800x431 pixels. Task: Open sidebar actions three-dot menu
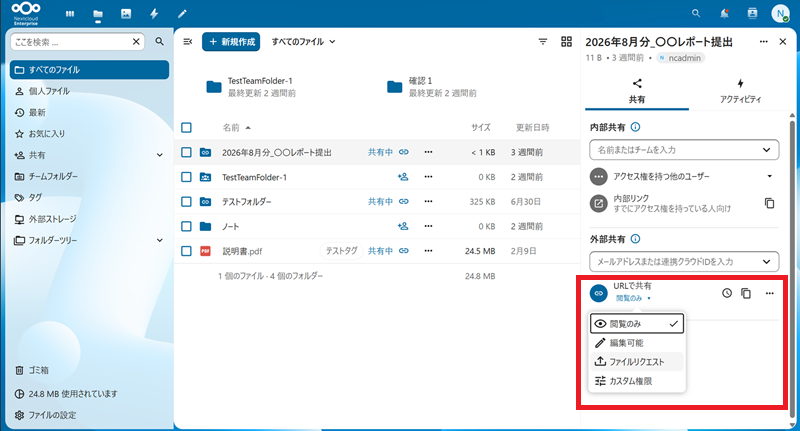pos(763,42)
